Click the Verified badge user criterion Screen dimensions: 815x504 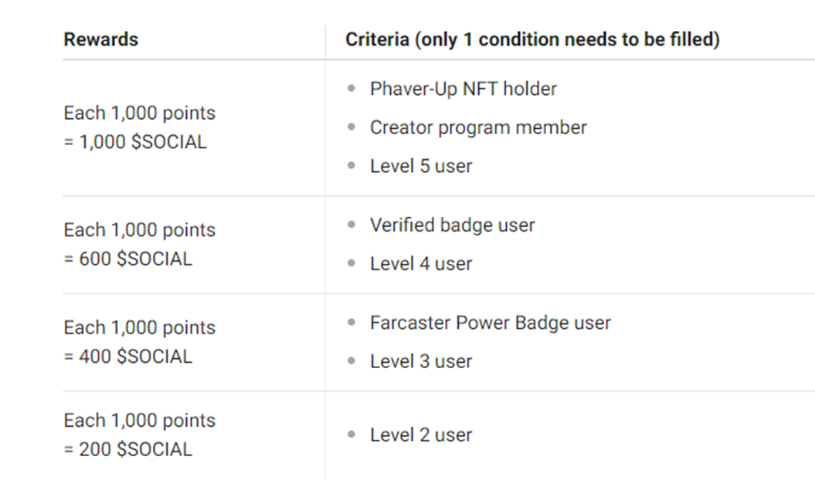pos(452,225)
